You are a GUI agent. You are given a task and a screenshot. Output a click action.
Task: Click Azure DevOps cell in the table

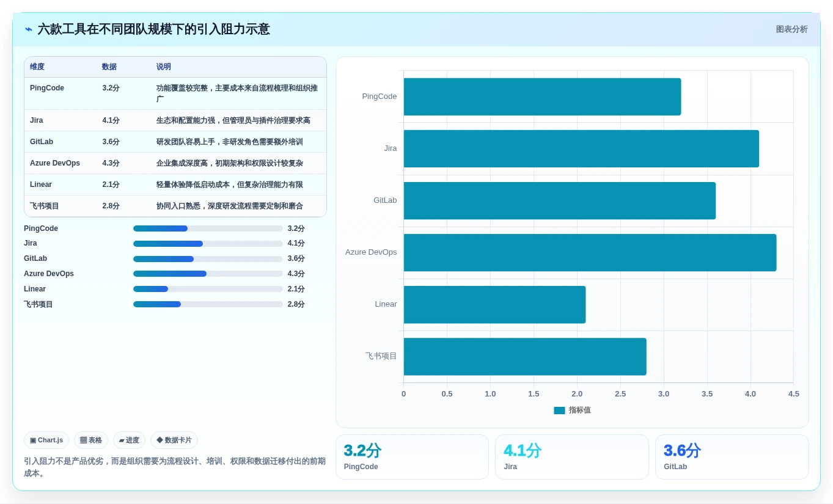coord(55,163)
